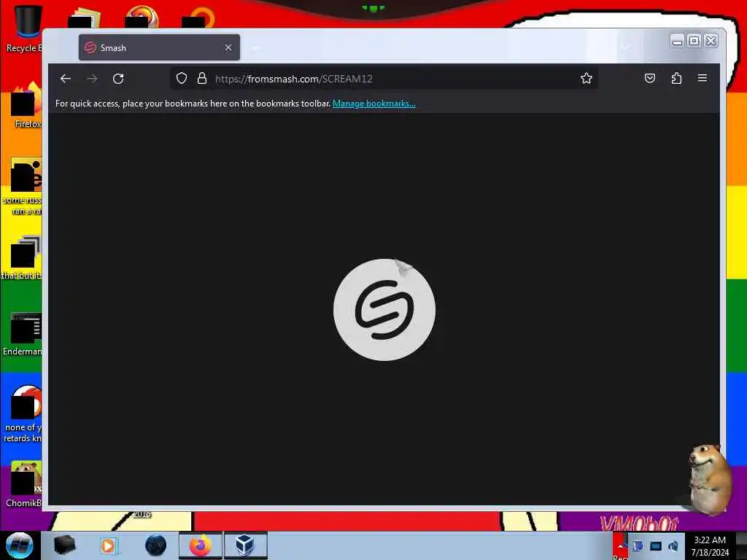Open the dark globe taskbar icon
The width and height of the screenshot is (747, 560).
156,545
